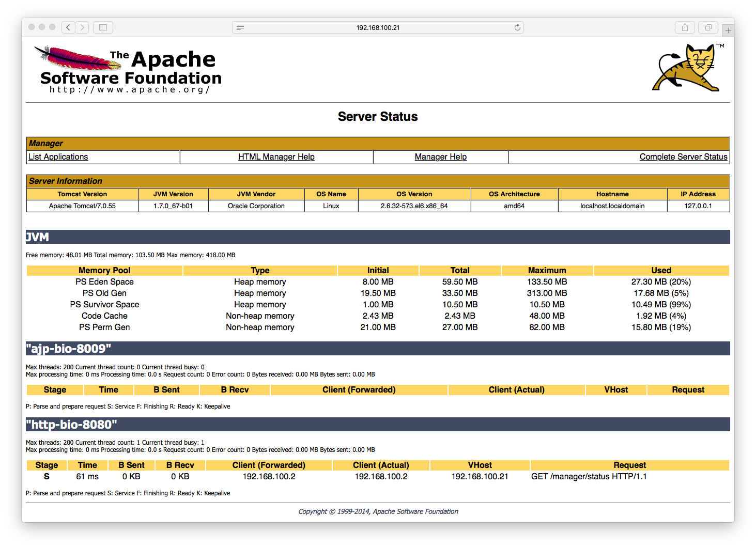Click the IP Address value 127.0.0.1
This screenshot has width=756, height=548.
(698, 206)
